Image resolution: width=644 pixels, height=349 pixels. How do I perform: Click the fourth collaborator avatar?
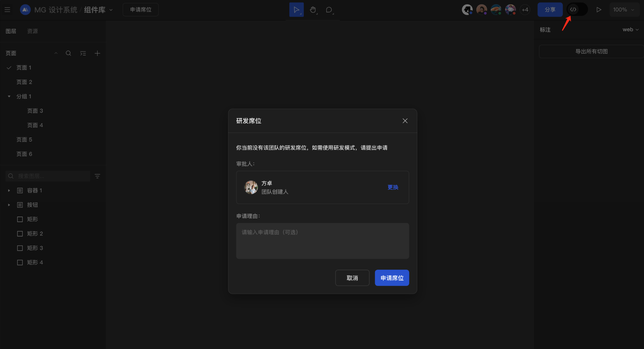point(510,10)
